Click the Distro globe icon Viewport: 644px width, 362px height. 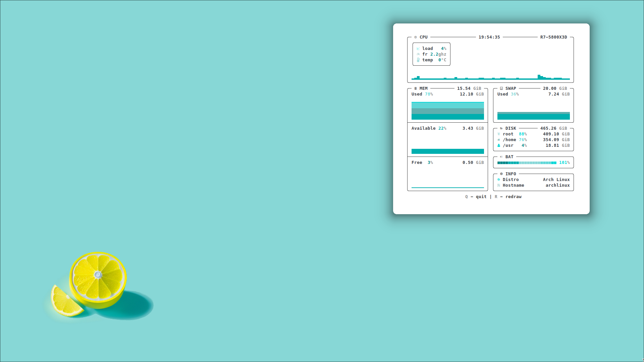pyautogui.click(x=499, y=180)
